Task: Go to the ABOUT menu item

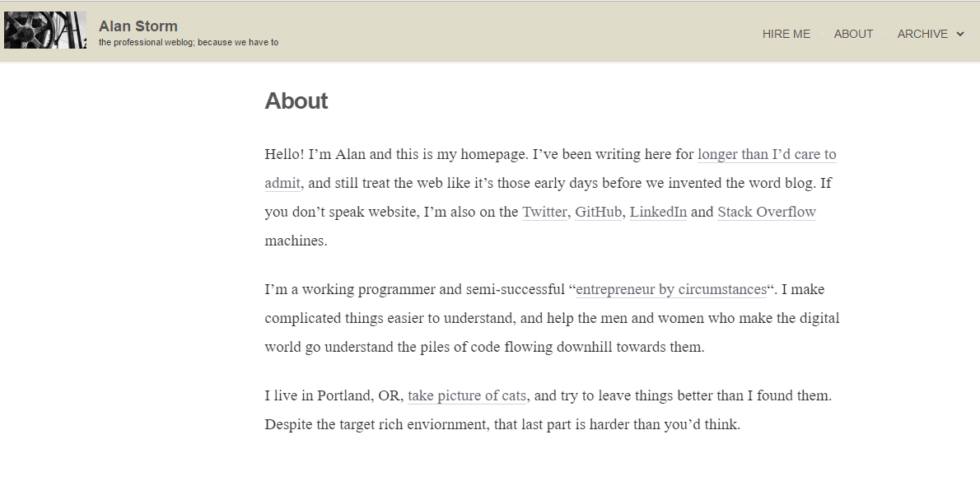Action: pos(853,34)
